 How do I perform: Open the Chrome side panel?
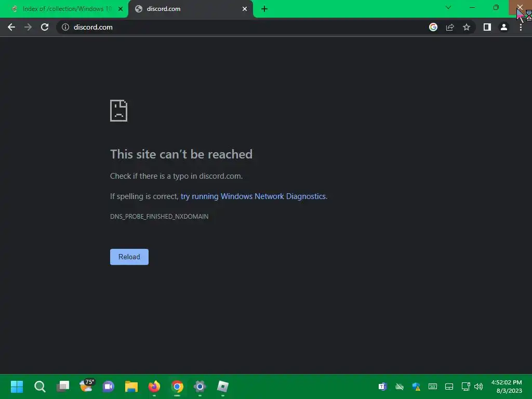(x=487, y=27)
